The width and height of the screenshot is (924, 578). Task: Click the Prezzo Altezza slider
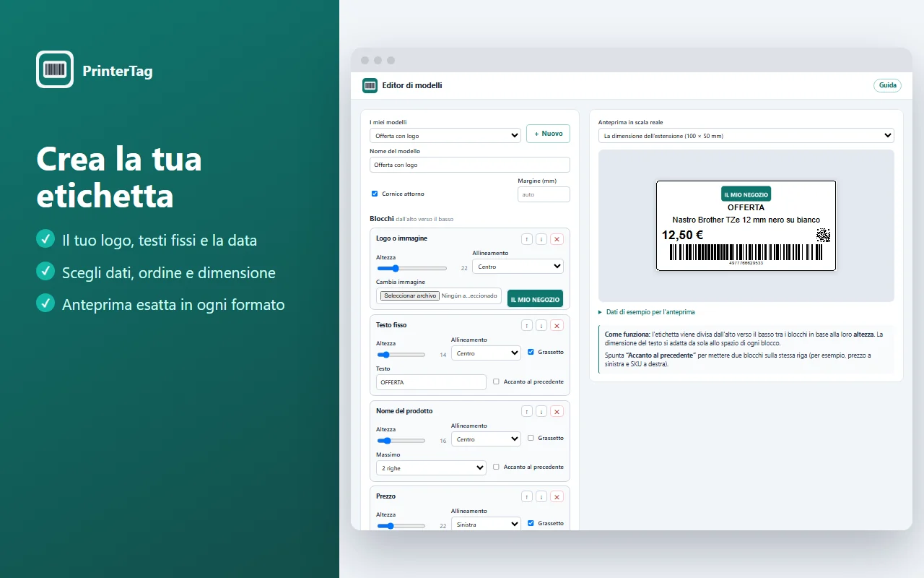click(401, 526)
